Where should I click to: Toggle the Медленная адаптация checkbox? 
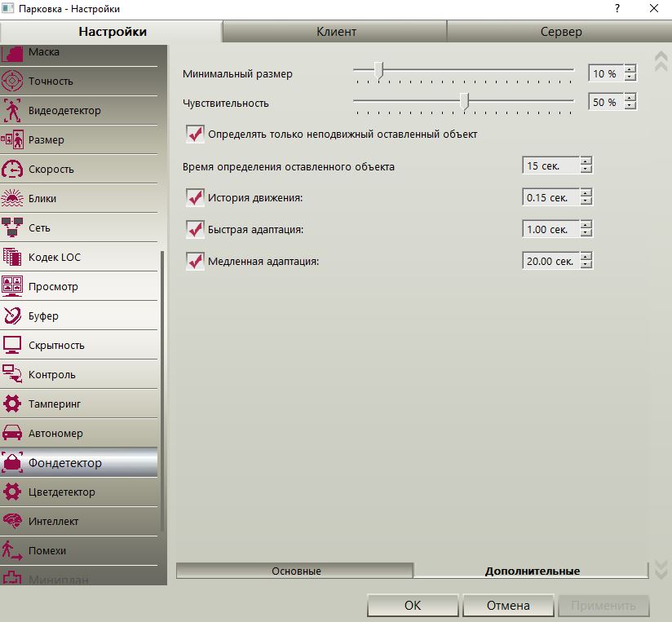(x=195, y=261)
